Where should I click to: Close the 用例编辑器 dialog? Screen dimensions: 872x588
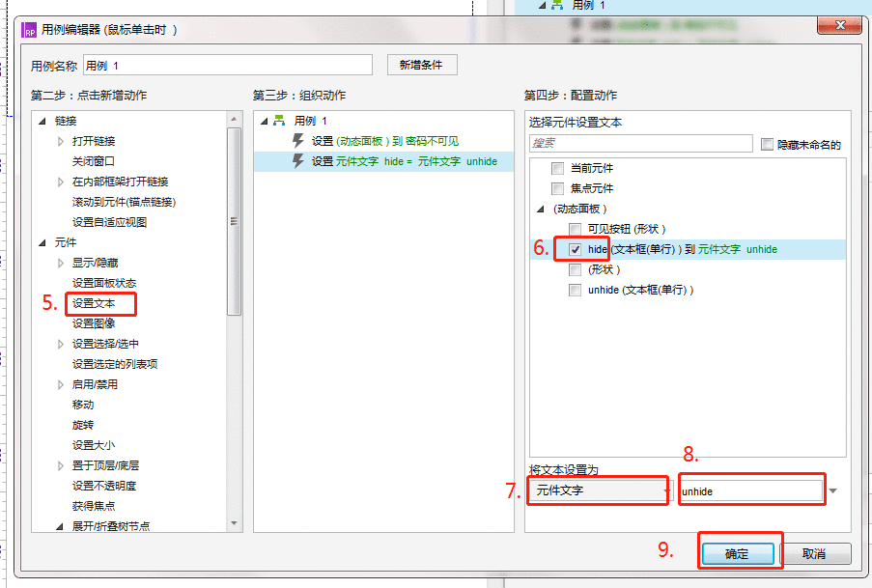[x=840, y=25]
